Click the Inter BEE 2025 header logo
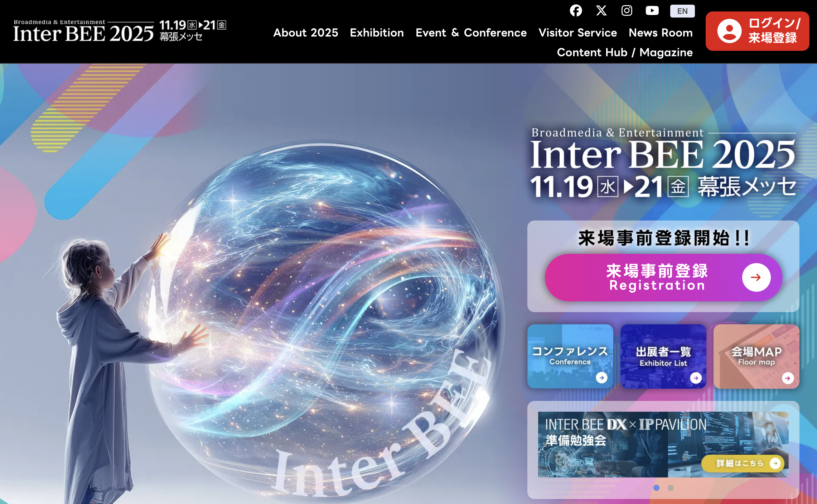Screen dimensions: 817x504 click(x=84, y=31)
